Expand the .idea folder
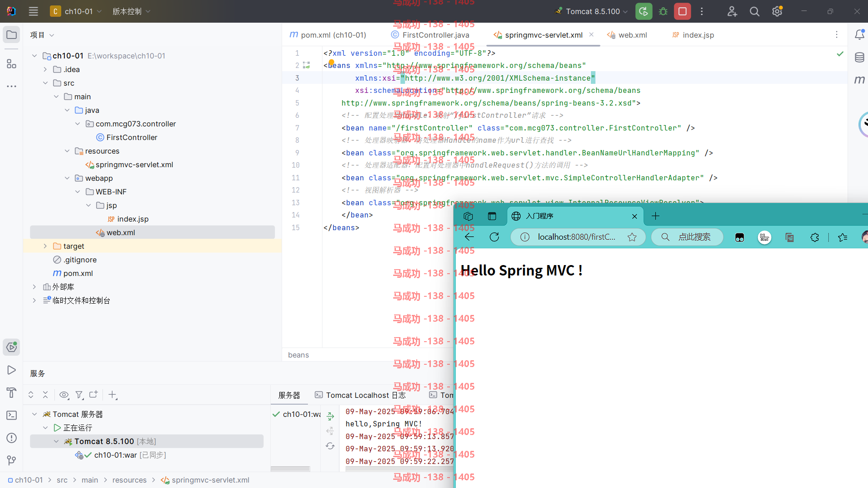The height and width of the screenshot is (488, 868). point(45,69)
